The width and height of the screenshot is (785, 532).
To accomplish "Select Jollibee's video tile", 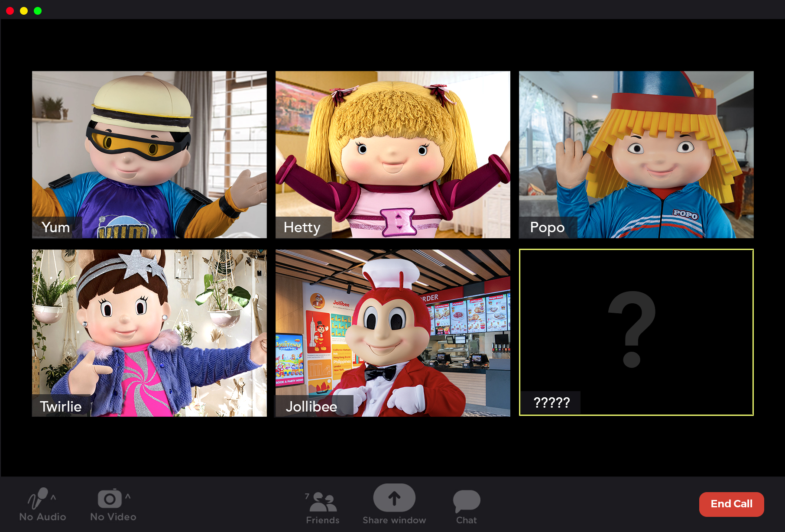I will [393, 333].
